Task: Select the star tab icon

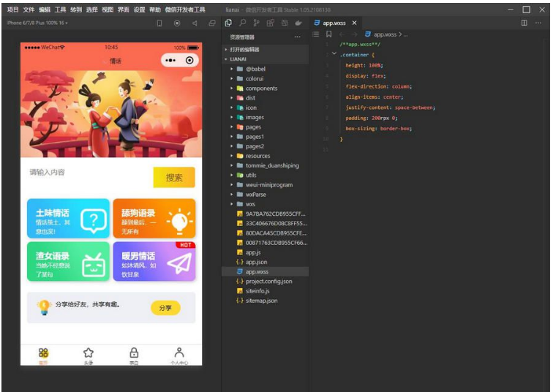Action: pyautogui.click(x=89, y=353)
